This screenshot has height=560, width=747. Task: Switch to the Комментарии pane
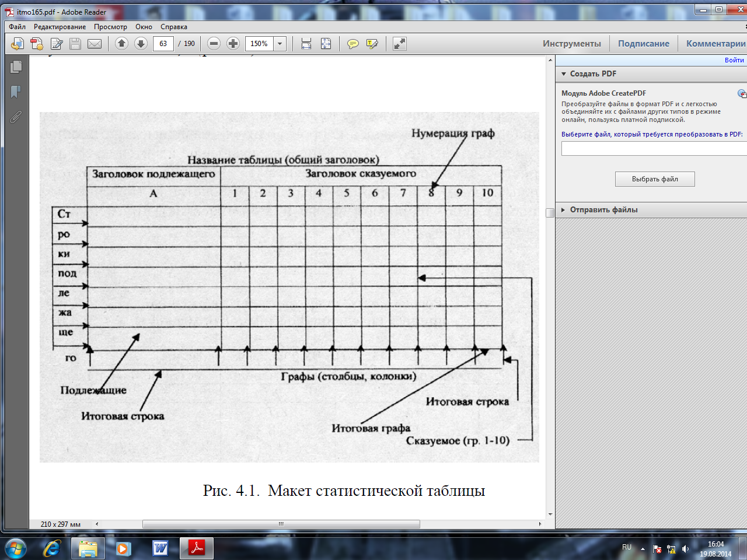click(x=715, y=44)
